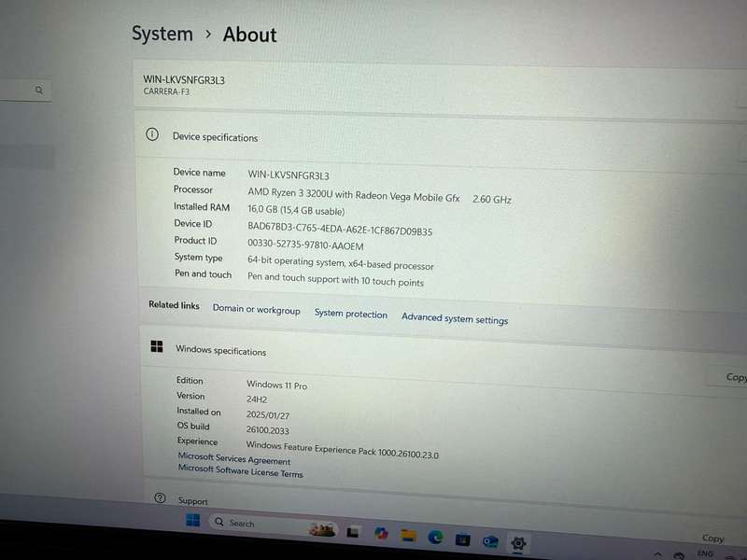Select the 64-bit operating system text
The image size is (747, 560).
click(x=340, y=263)
